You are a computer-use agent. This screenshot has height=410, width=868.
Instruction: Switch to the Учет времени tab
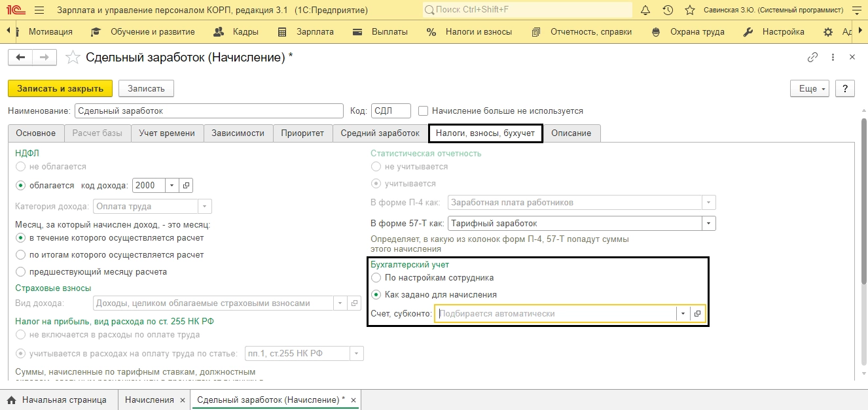tap(167, 133)
